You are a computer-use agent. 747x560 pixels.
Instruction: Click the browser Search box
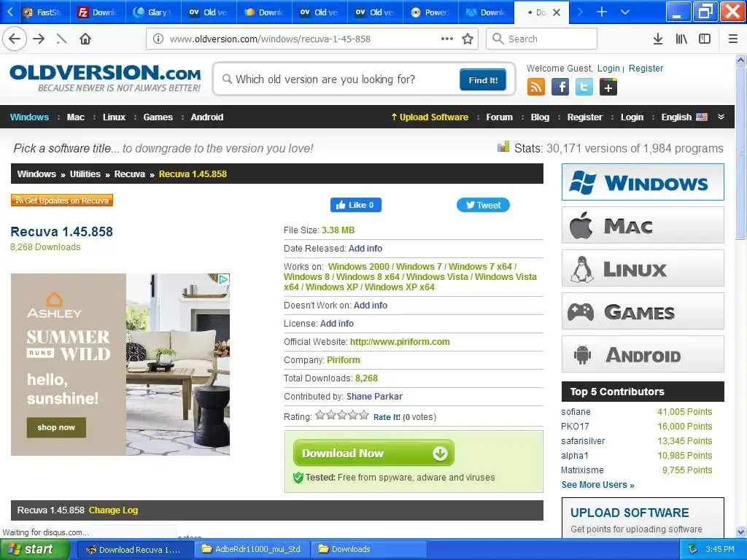coord(542,39)
